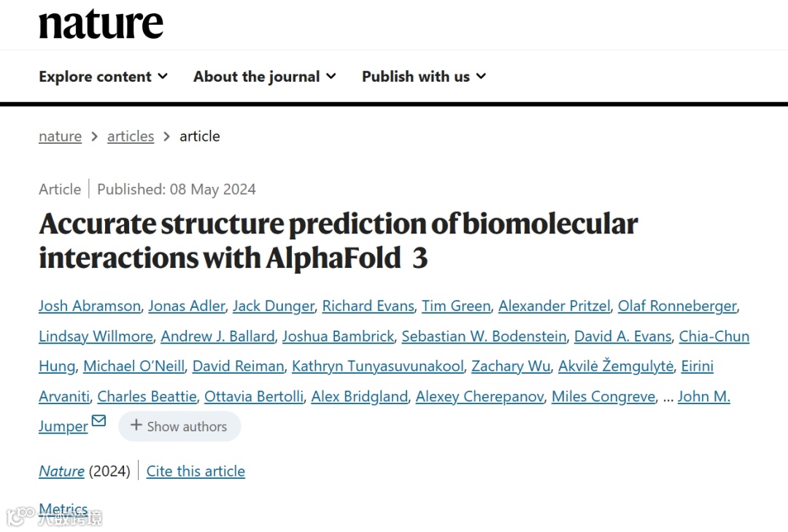788x532 pixels.
Task: Go to the nature breadcrumb link
Action: pos(60,136)
